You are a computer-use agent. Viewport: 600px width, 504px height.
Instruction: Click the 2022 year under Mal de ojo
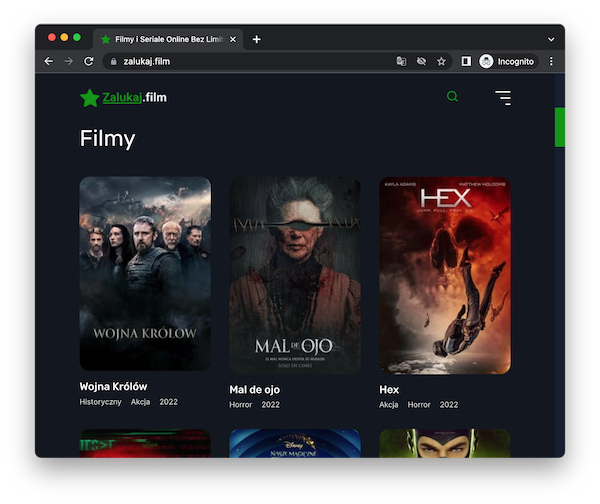[x=271, y=405]
